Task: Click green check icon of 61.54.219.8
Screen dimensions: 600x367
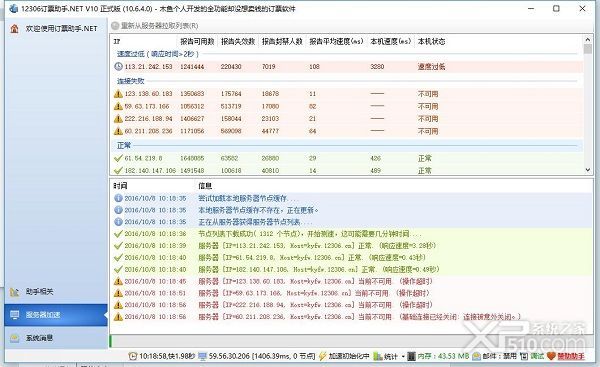Action: (118, 158)
